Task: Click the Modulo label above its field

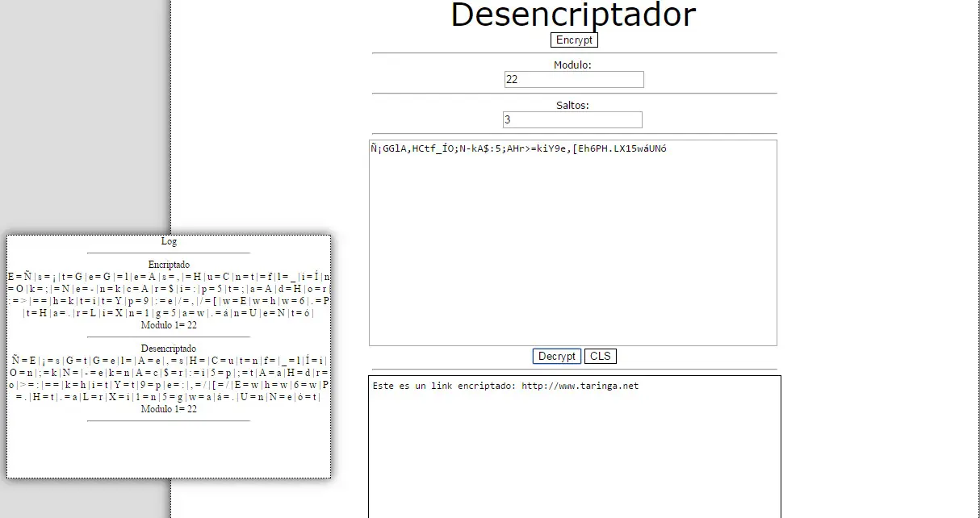Action: click(573, 64)
